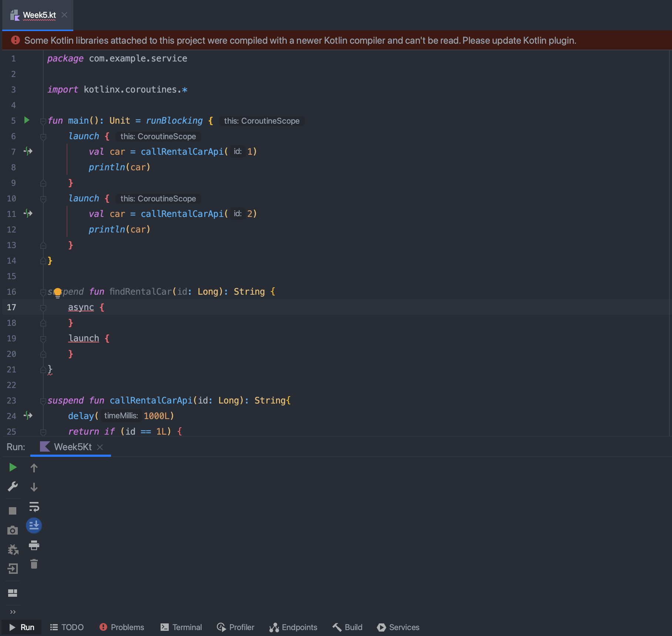
Task: Close the Week5.kt editor tab
Action: 64,15
